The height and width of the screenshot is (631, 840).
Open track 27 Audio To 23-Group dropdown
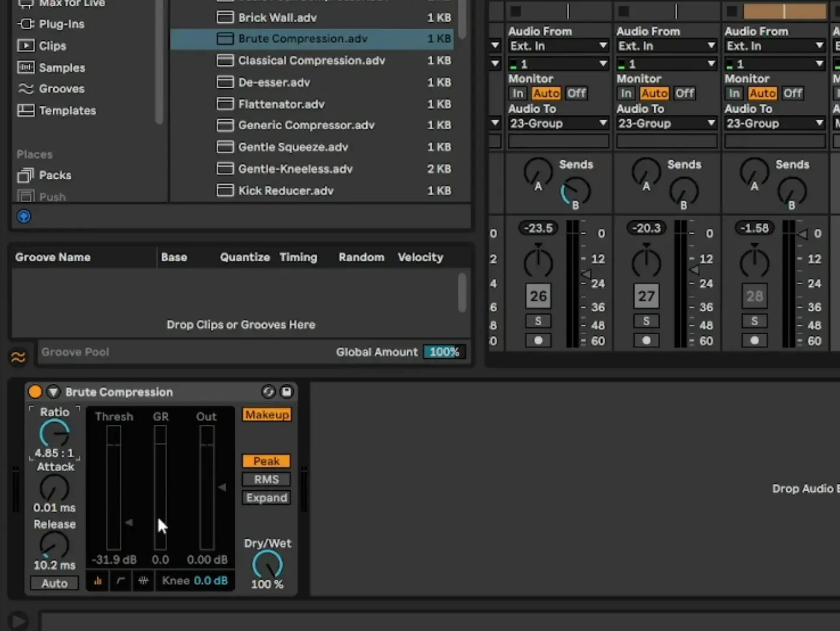(667, 123)
